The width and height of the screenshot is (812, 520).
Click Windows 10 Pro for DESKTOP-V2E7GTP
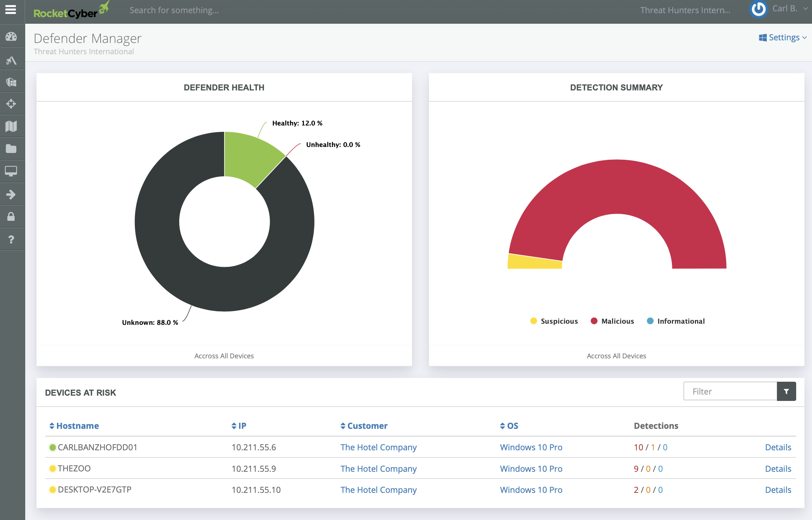pos(531,490)
